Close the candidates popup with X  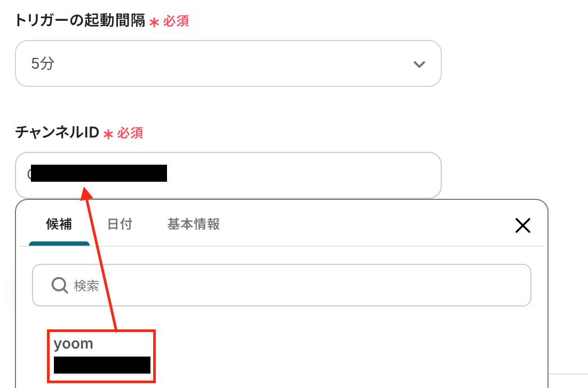click(x=523, y=225)
